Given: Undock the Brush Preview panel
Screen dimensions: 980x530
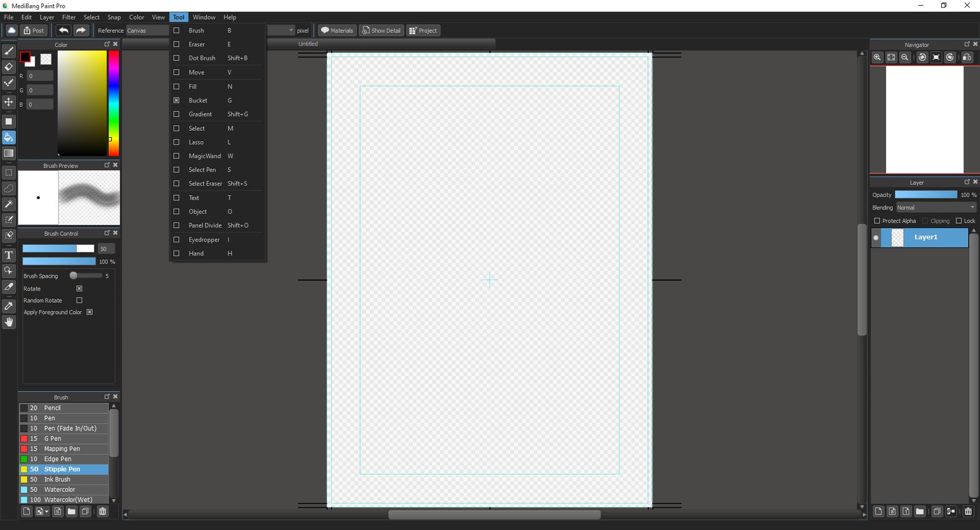Looking at the screenshot, I should [x=107, y=165].
